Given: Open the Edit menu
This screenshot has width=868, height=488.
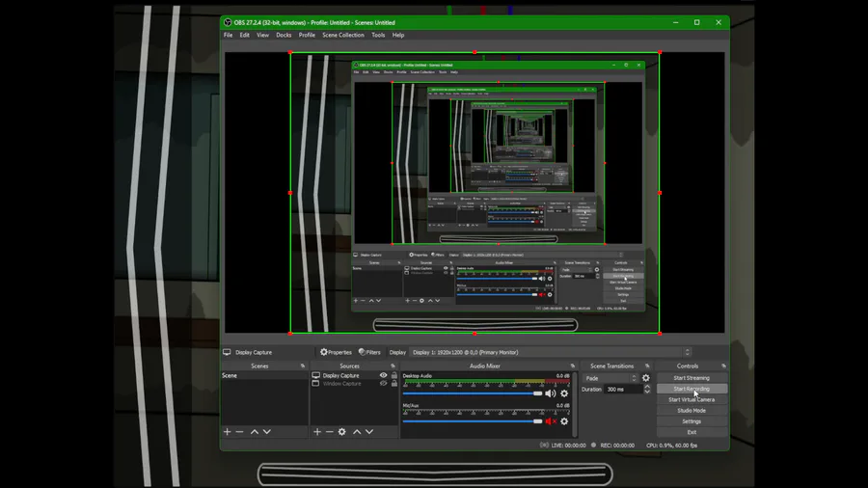Looking at the screenshot, I should click(245, 35).
